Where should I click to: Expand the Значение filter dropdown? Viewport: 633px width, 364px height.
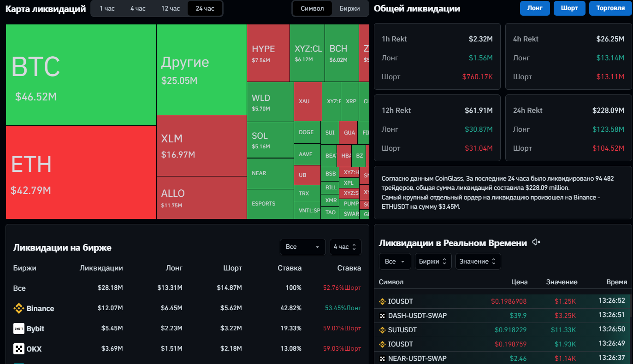click(x=478, y=261)
